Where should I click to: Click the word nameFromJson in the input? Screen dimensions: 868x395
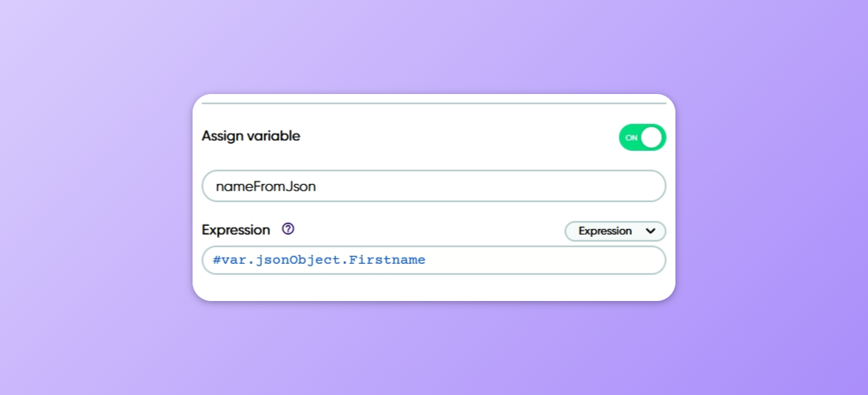(266, 186)
